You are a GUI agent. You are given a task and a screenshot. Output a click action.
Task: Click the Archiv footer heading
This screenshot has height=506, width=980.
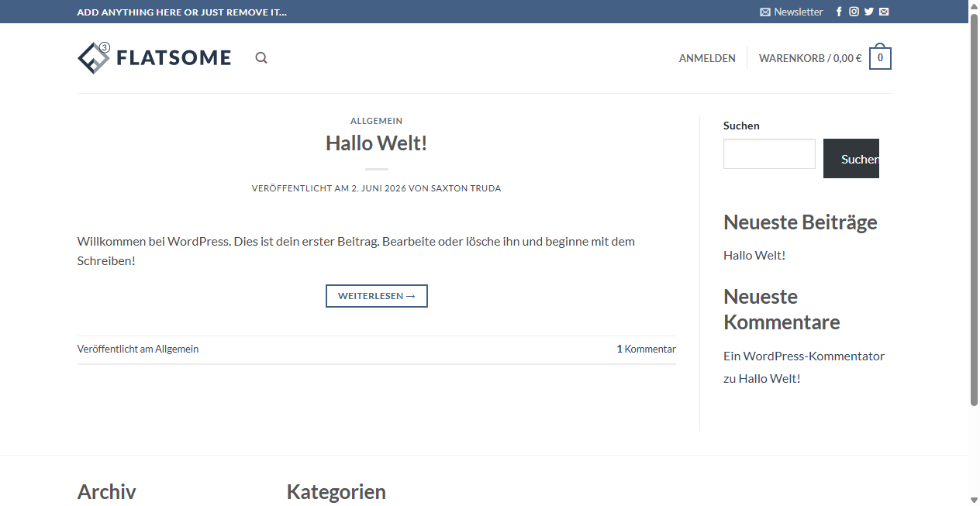click(x=107, y=492)
